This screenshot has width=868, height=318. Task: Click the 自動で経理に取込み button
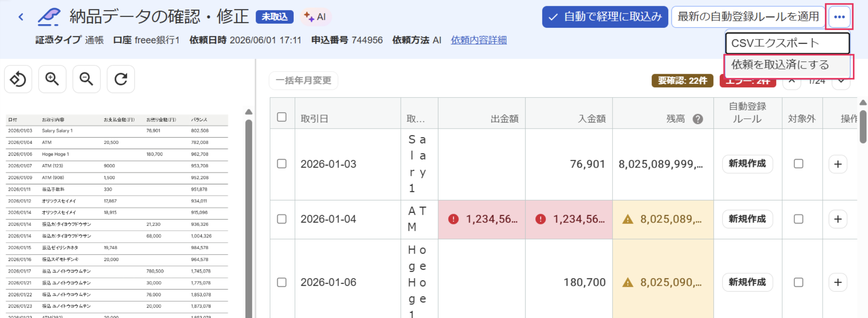(x=605, y=17)
